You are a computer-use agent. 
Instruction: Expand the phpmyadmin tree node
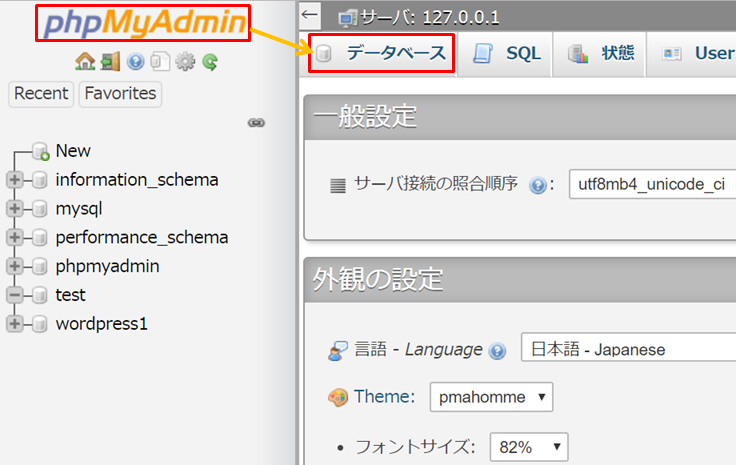(x=15, y=266)
